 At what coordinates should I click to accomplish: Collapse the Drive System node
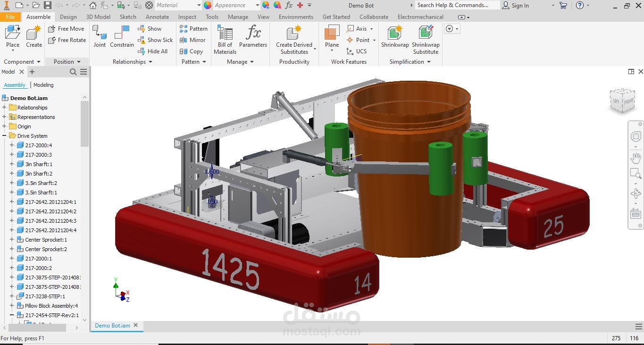(x=5, y=136)
